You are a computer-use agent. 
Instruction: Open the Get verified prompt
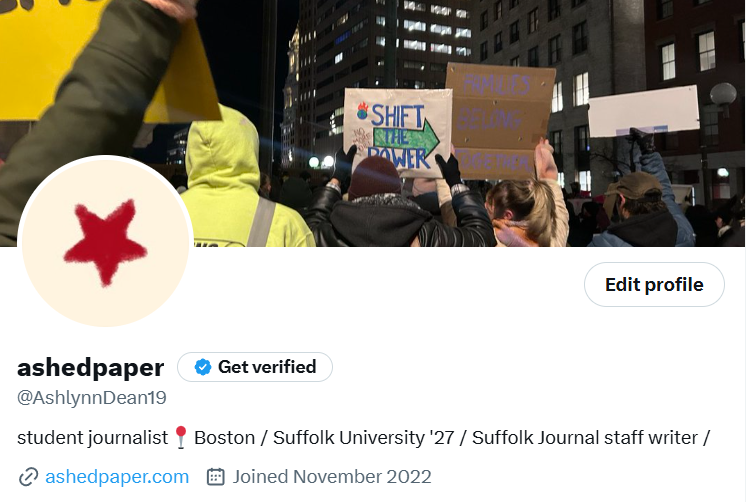coord(255,367)
